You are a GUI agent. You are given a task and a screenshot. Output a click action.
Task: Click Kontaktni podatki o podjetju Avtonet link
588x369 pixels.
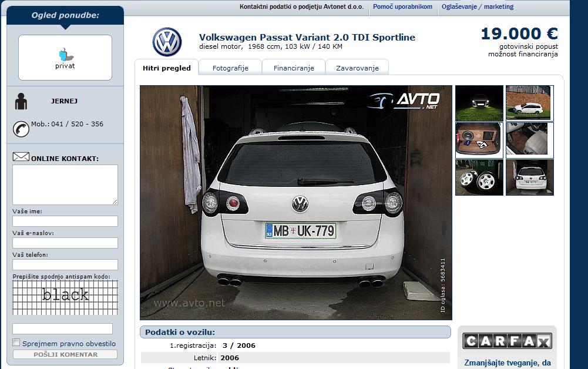click(301, 6)
